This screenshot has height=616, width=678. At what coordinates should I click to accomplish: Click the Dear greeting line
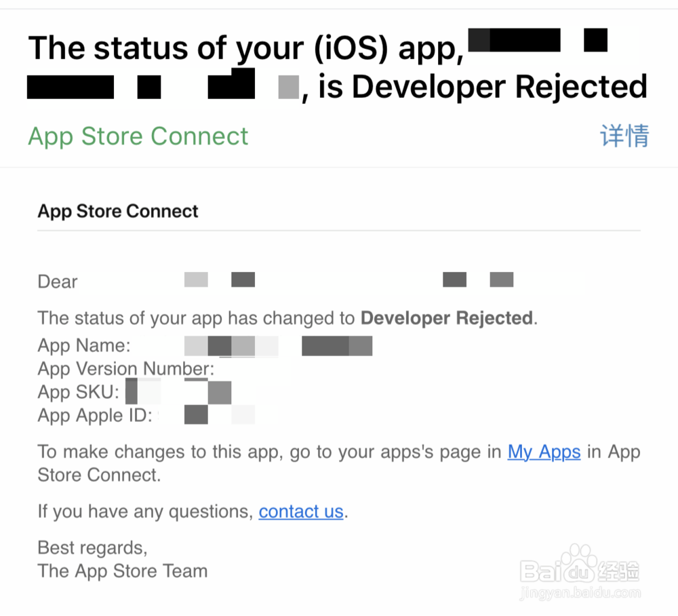click(x=58, y=282)
